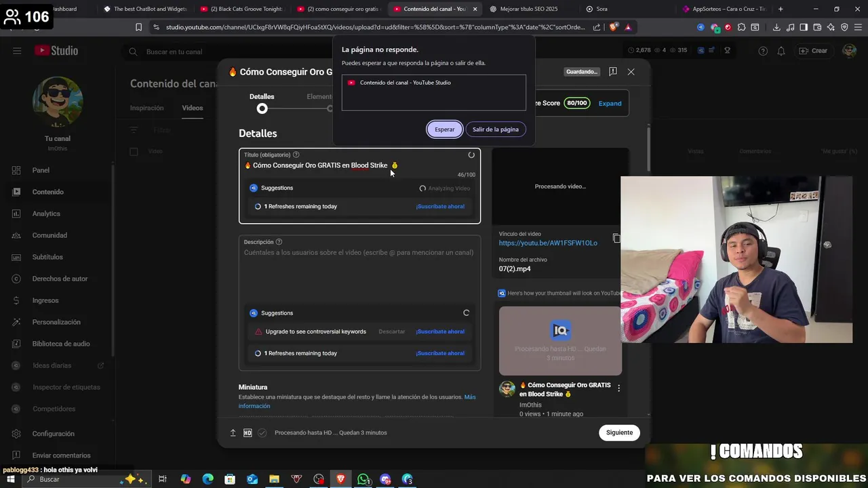Click the 80/100 score badge
The width and height of the screenshot is (868, 488).
[577, 103]
